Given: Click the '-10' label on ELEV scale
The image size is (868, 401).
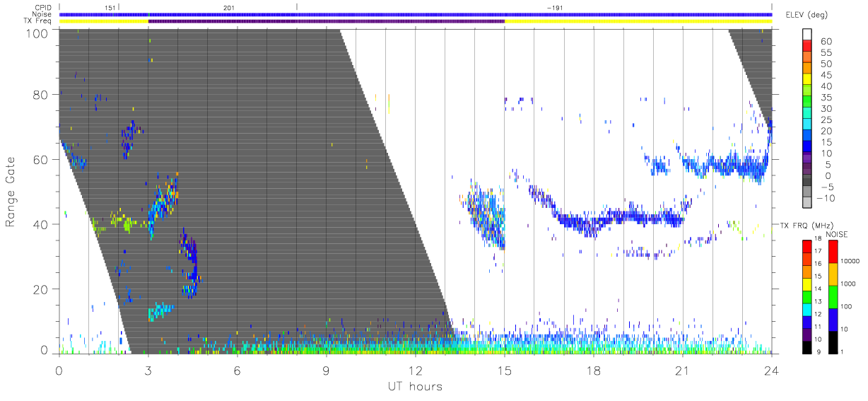Looking at the screenshot, I should pyautogui.click(x=824, y=198).
